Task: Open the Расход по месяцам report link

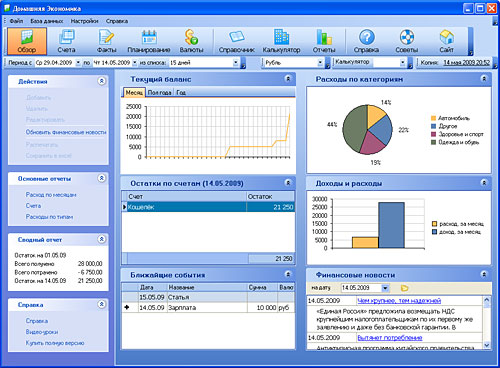Action: tap(51, 195)
